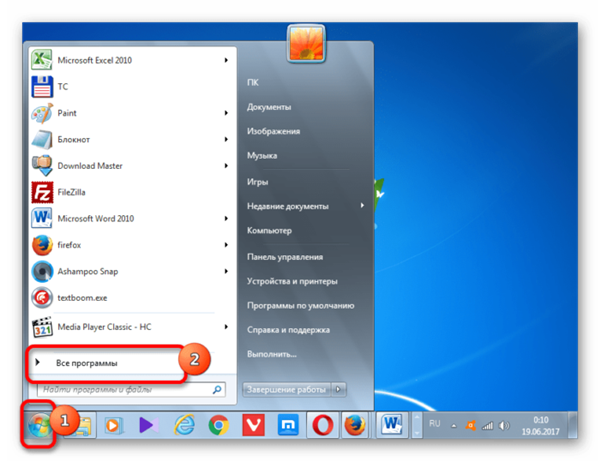Expand the Блокнот jump list arrow
Screen dimensions: 600x461
[226, 139]
